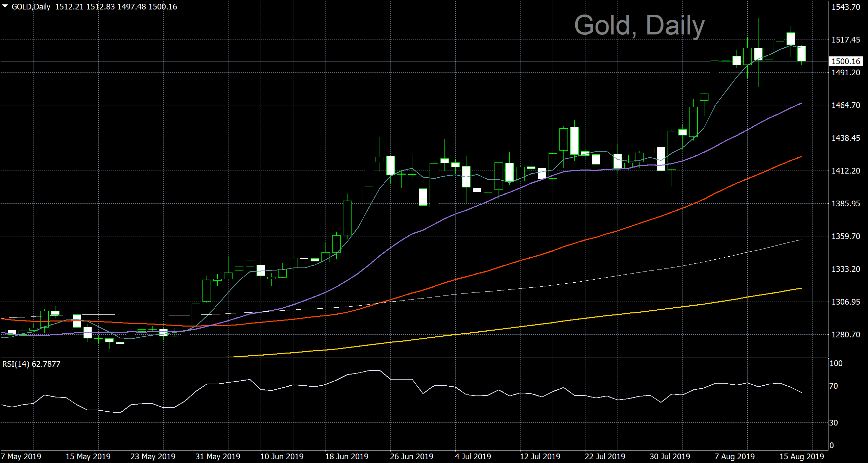Click the 1359.70 price axis label
This screenshot has height=463, width=868.
point(846,236)
